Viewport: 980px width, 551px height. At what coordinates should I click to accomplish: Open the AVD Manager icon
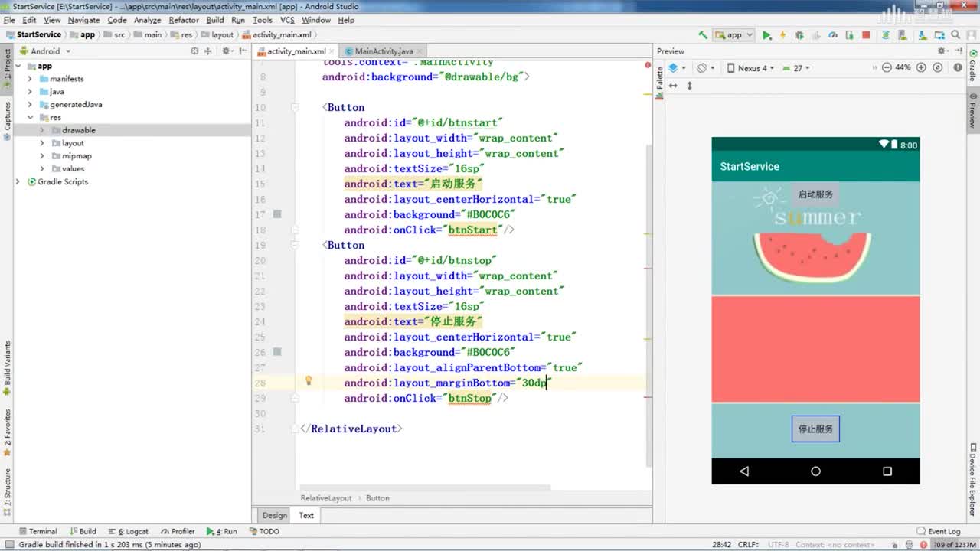(903, 34)
